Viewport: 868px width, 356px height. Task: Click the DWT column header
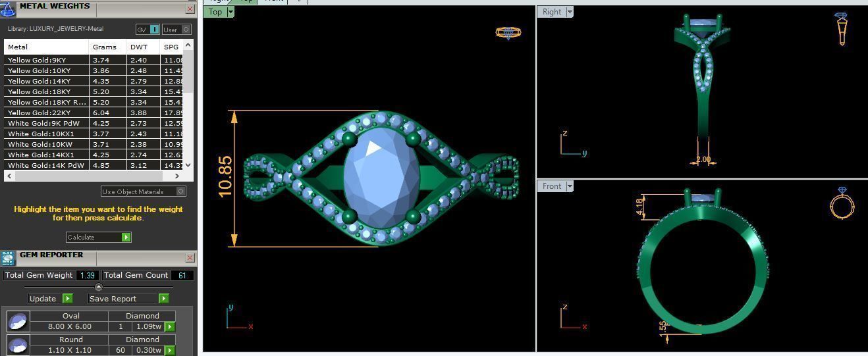(x=143, y=47)
